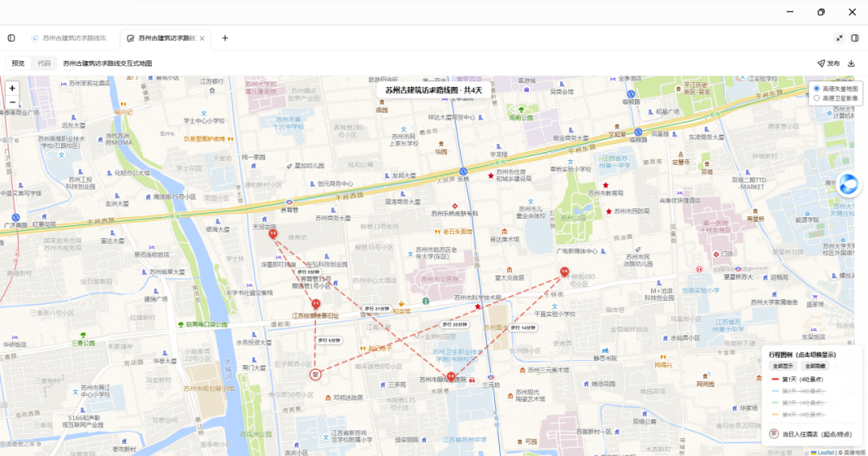Close the active 苏州古建筑访求路线 tab
The height and width of the screenshot is (456, 868).
coord(202,39)
